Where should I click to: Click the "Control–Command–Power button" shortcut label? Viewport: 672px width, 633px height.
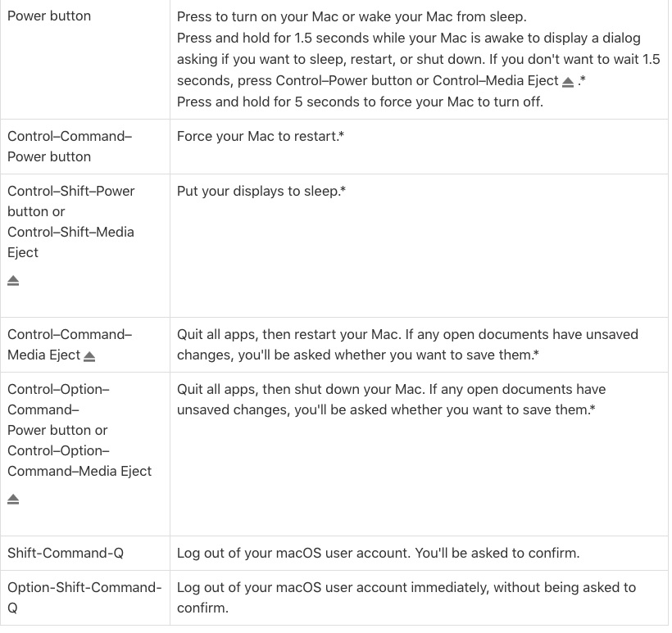coord(69,146)
